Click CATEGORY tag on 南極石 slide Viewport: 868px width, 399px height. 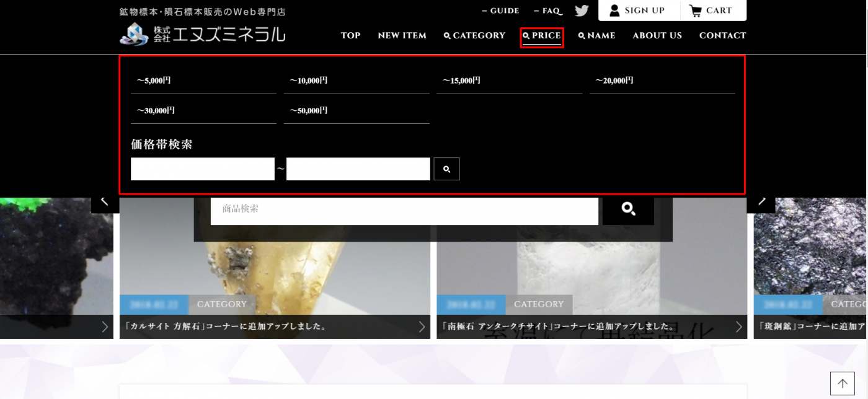[x=539, y=304]
